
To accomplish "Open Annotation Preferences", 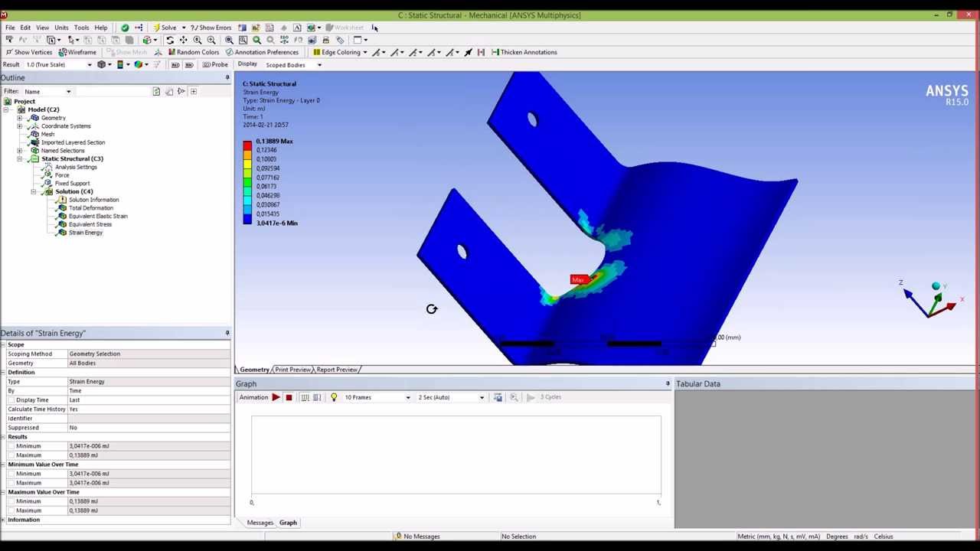I will pos(262,52).
